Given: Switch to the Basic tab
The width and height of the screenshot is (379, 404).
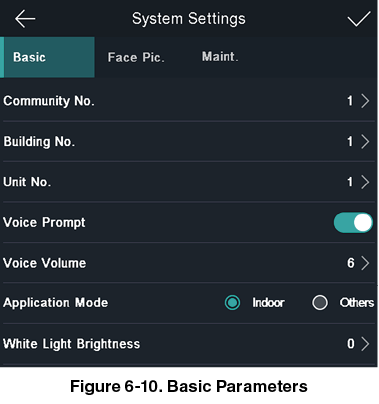Looking at the screenshot, I should (x=47, y=57).
